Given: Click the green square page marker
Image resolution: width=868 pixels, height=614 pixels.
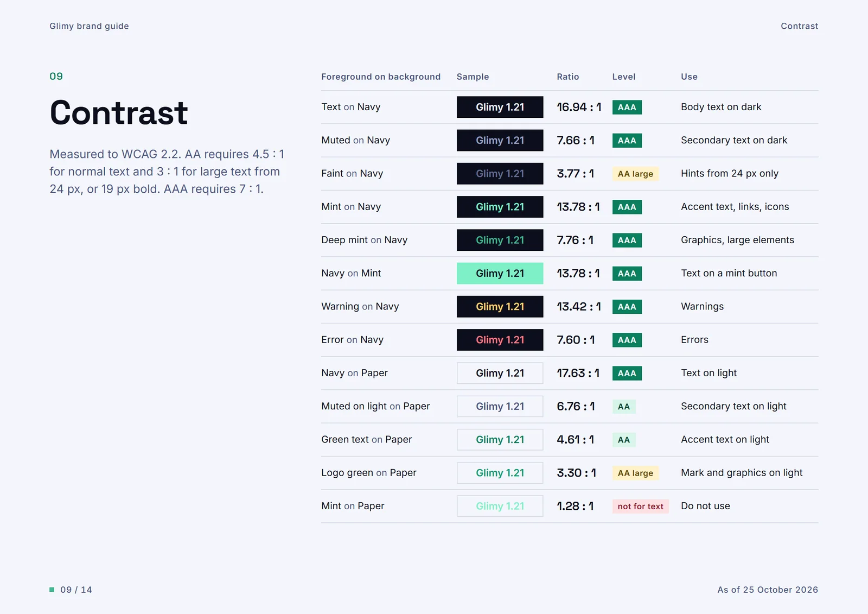Looking at the screenshot, I should pos(52,590).
